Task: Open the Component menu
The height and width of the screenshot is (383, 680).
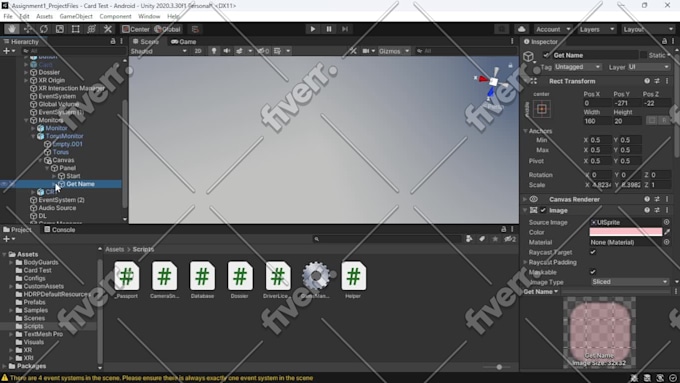Action: [x=115, y=16]
